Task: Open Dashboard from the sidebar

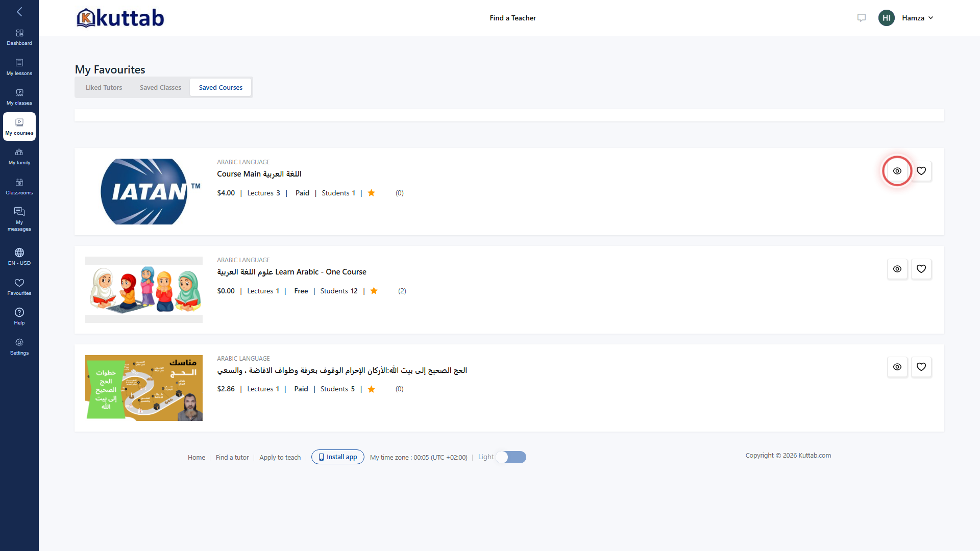Action: pyautogui.click(x=19, y=37)
